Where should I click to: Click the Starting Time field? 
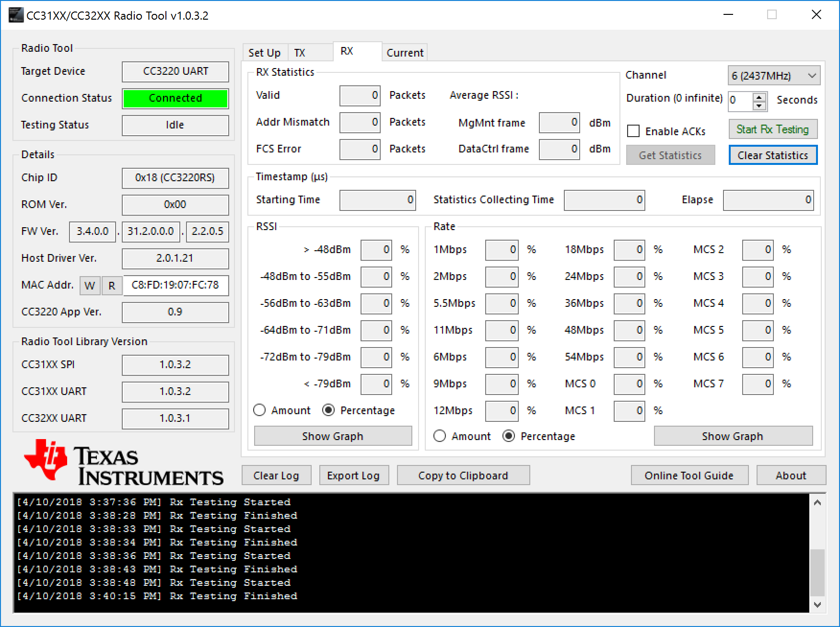378,200
